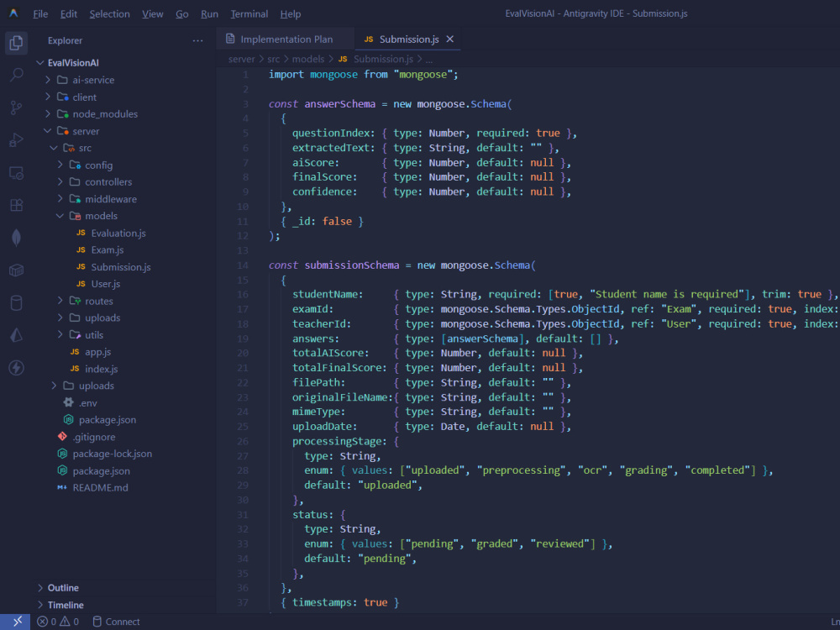
Task: Open the Extensions view icon
Action: tap(16, 205)
